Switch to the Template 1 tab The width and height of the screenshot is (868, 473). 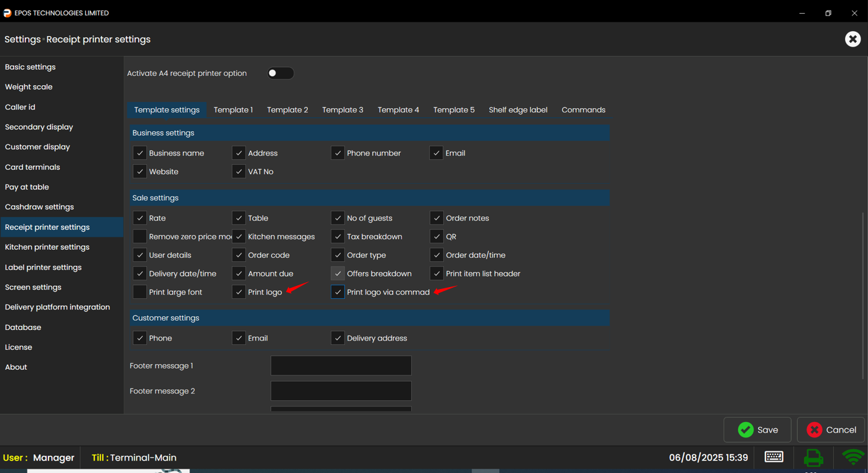tap(233, 110)
